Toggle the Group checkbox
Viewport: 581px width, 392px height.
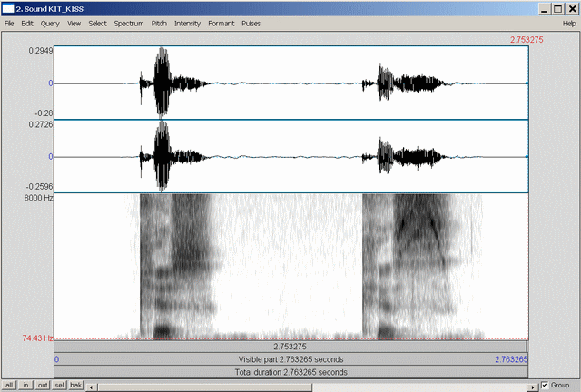(x=545, y=385)
